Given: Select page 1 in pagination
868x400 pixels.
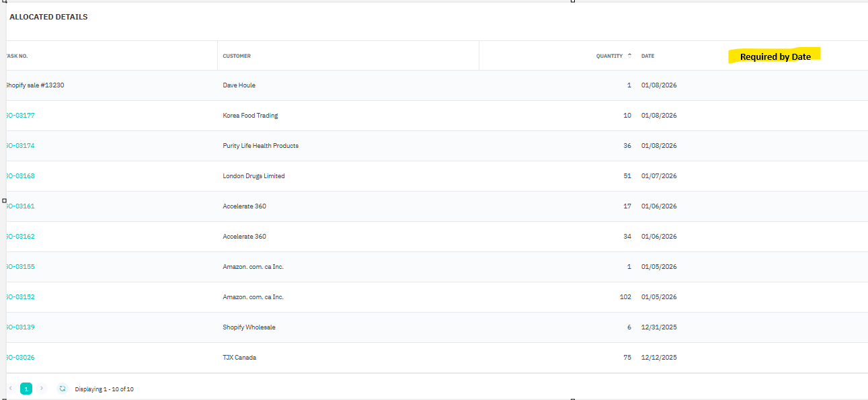Looking at the screenshot, I should [26, 389].
